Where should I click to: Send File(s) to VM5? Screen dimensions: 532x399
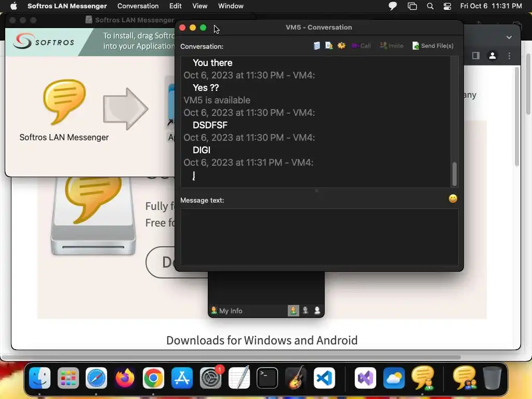[433, 46]
